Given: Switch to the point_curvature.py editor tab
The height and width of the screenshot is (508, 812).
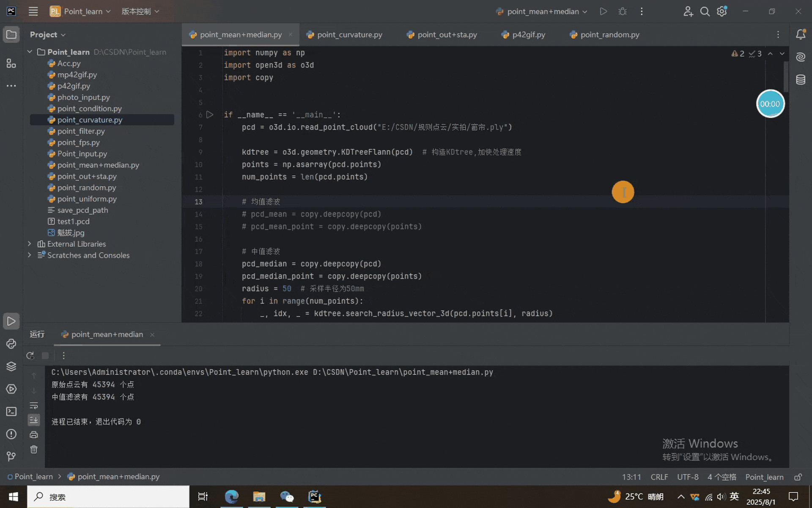Looking at the screenshot, I should pos(344,35).
